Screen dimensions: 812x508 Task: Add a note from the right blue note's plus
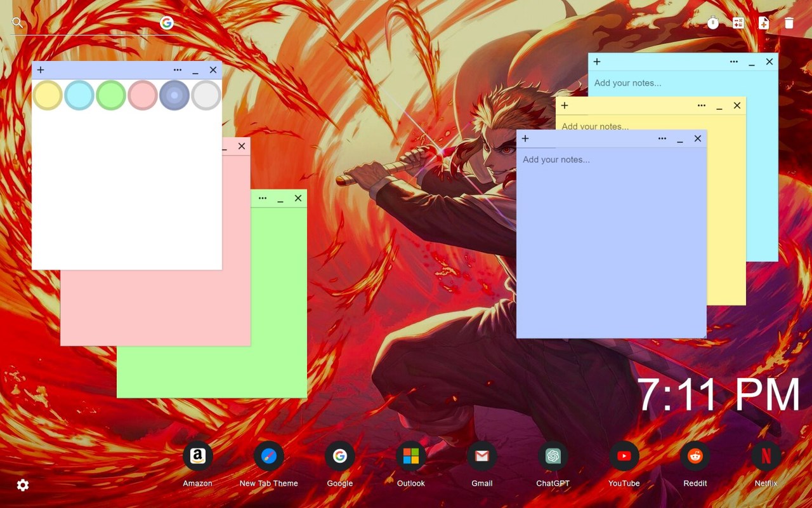pos(525,138)
